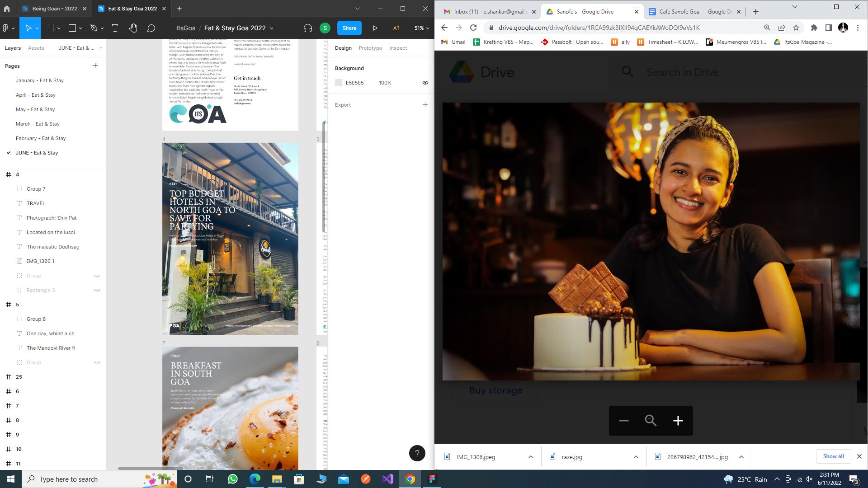Click the Present play icon
Viewport: 868px width, 488px height.
(375, 28)
